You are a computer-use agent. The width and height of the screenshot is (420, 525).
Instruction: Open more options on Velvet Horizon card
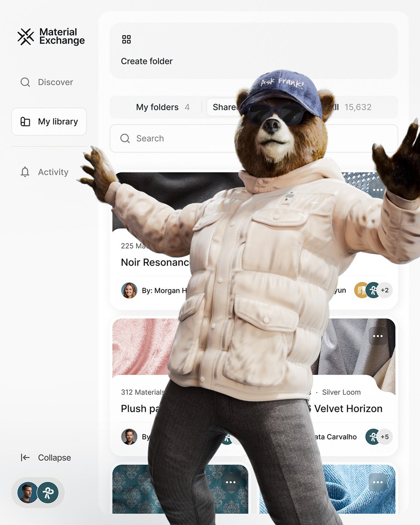point(378,336)
